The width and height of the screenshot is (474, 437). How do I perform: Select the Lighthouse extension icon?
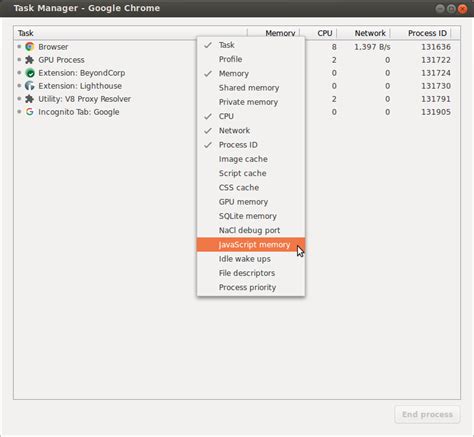(x=30, y=86)
